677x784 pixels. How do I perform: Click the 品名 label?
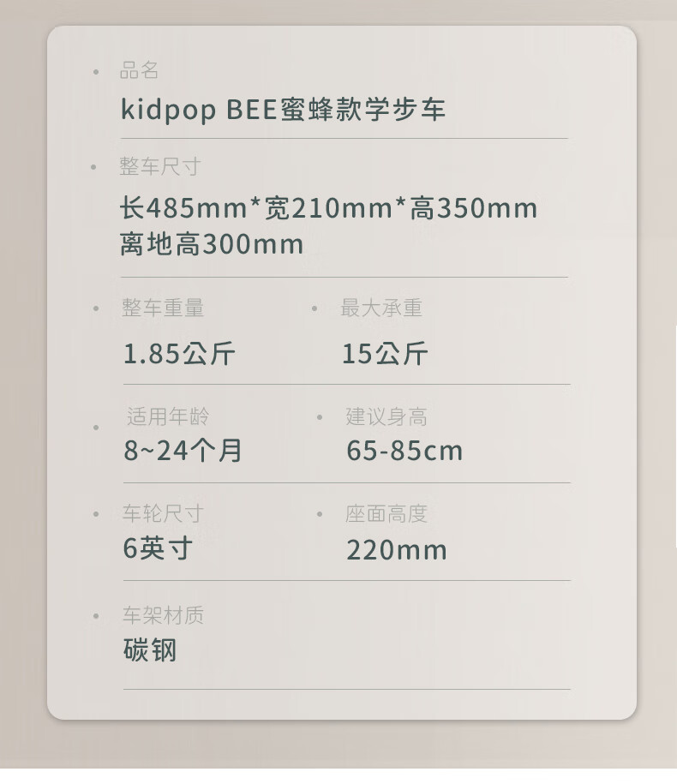[139, 70]
